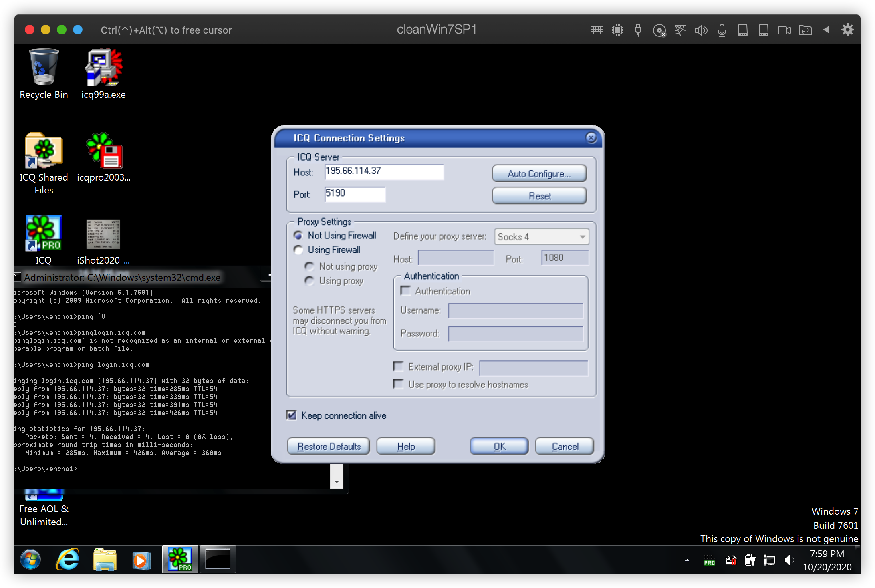Confirm settings with OK button
Viewport: 875px width, 588px height.
point(499,447)
